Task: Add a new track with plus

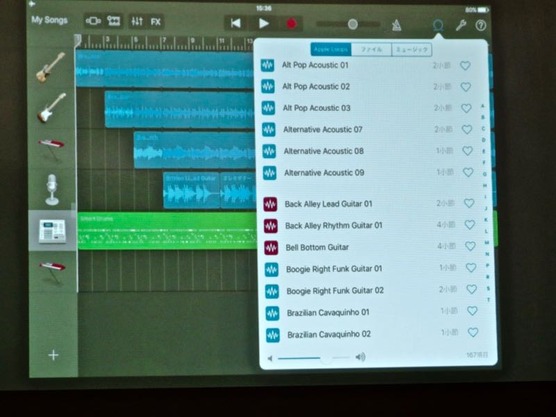Action: tap(53, 355)
